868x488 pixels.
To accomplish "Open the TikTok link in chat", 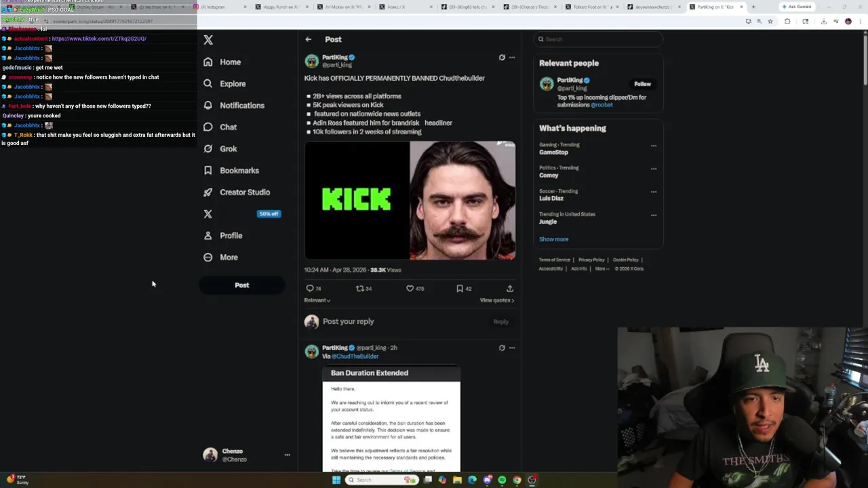I will coord(99,39).
